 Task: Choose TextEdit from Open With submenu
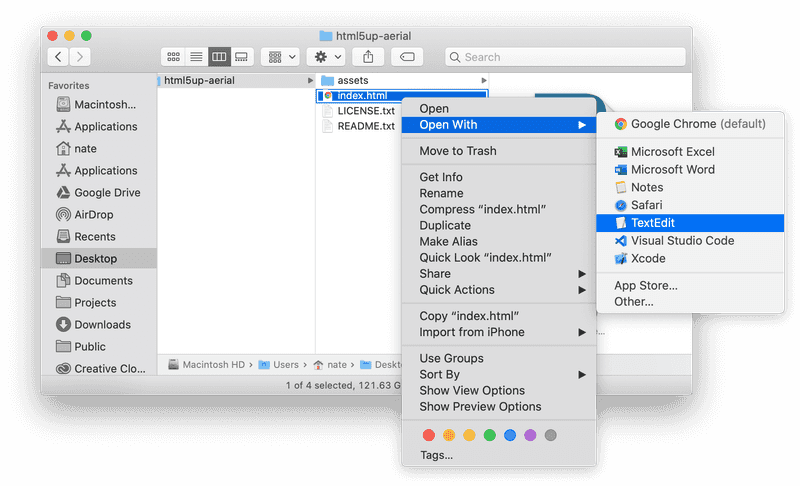tap(654, 222)
